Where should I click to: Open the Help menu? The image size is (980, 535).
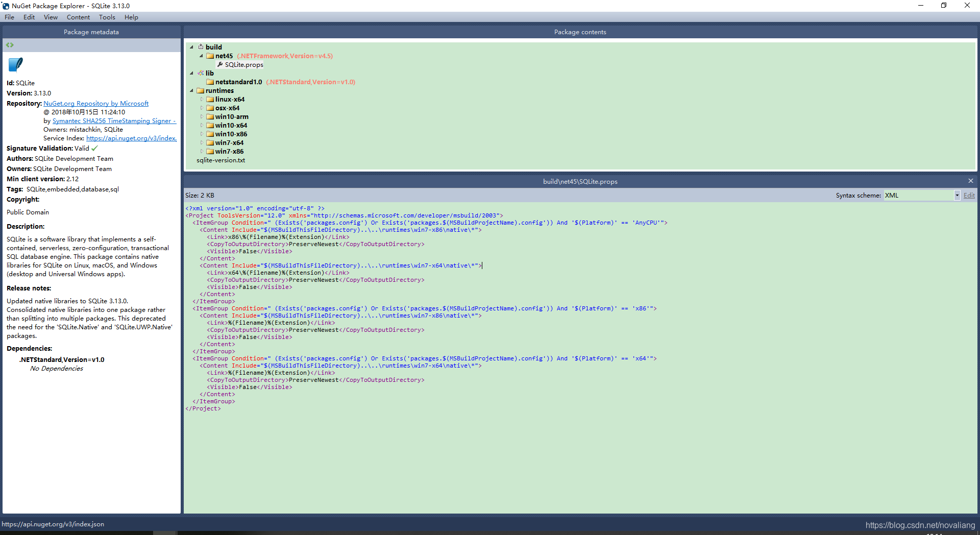(x=131, y=17)
